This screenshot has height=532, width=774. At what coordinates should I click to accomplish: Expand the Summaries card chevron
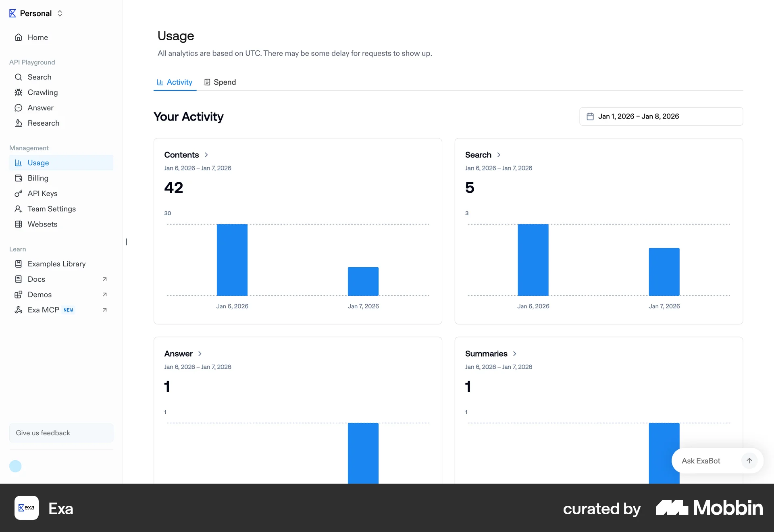click(x=515, y=353)
